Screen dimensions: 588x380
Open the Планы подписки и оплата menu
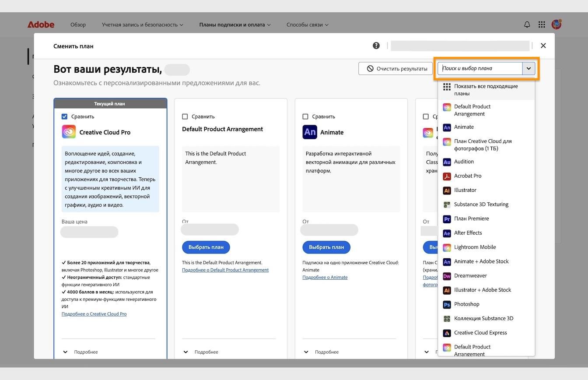coord(232,25)
